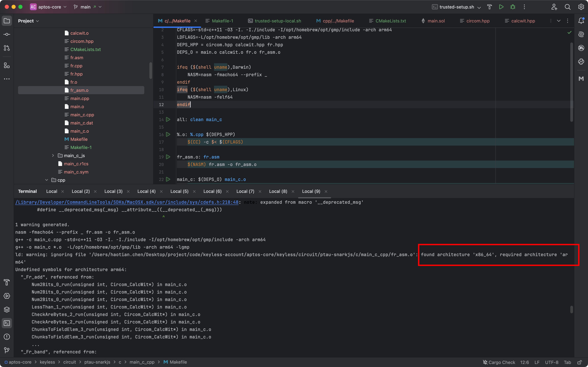Click terminal scrollbar thumb
588x367 pixels.
[x=571, y=310]
